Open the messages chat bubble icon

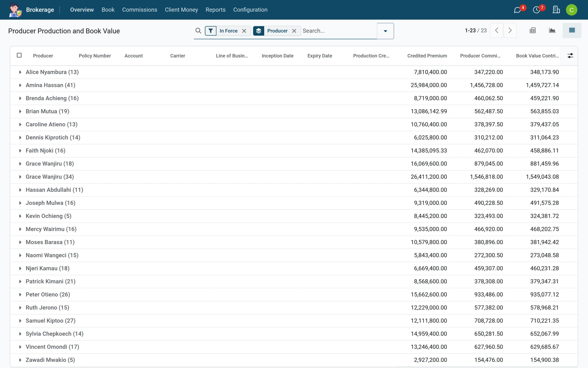click(517, 10)
